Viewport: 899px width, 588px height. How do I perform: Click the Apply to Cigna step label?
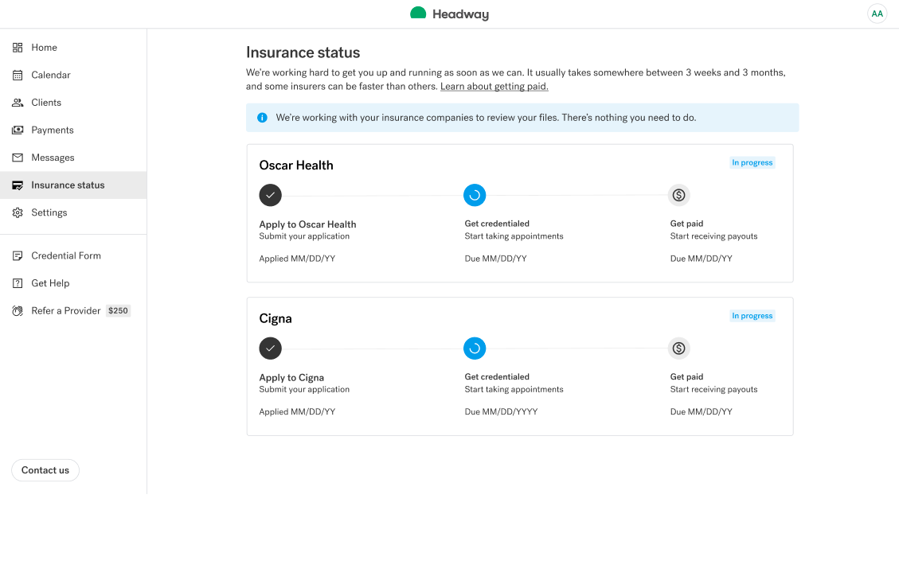coord(291,378)
